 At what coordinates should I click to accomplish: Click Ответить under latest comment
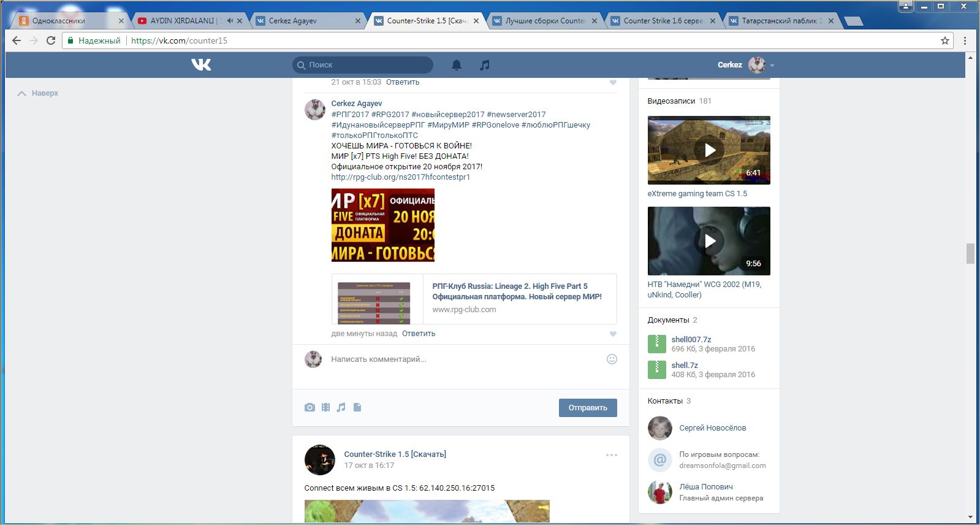[419, 334]
